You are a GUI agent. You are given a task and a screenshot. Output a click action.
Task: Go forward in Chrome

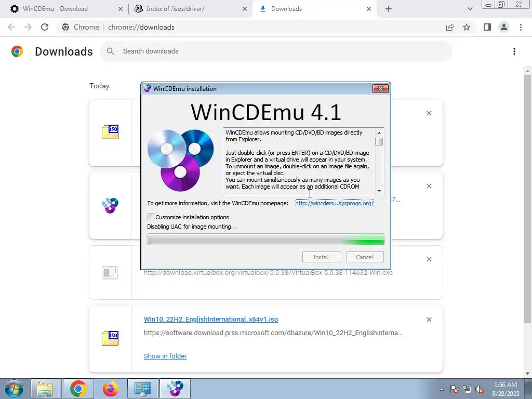coord(28,27)
